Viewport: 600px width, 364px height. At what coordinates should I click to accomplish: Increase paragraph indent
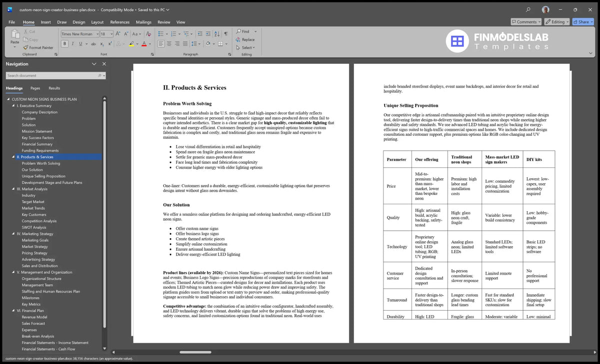tap(208, 34)
